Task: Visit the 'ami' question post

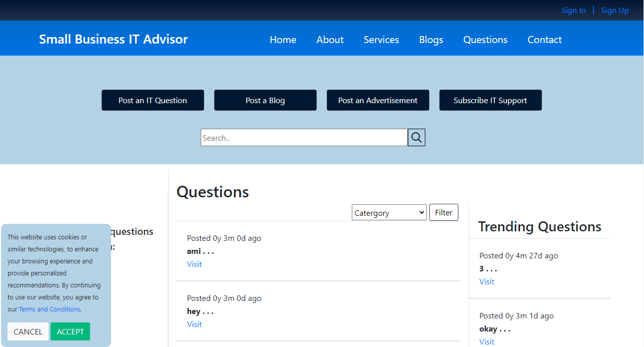Action: (x=194, y=264)
